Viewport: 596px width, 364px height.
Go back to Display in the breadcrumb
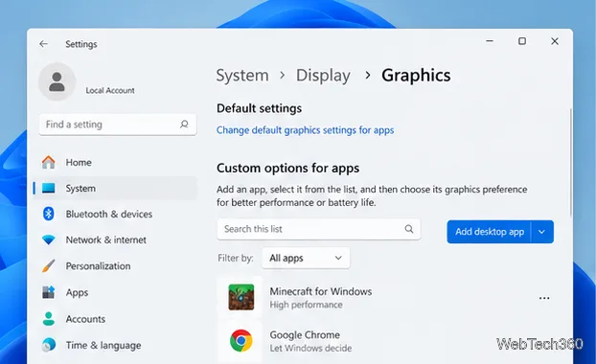pyautogui.click(x=323, y=76)
